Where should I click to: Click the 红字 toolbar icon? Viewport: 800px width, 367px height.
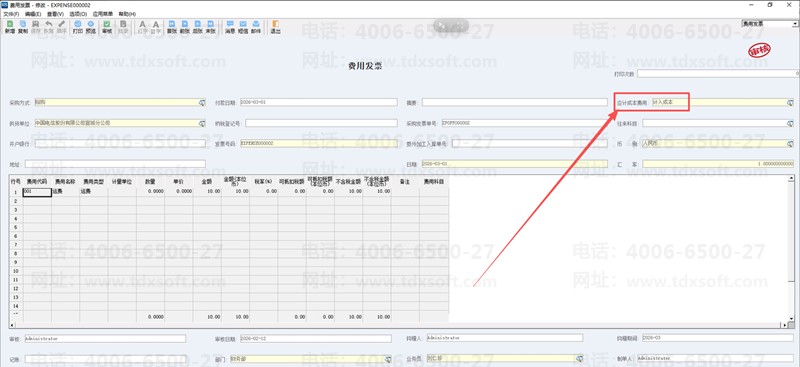(142, 27)
